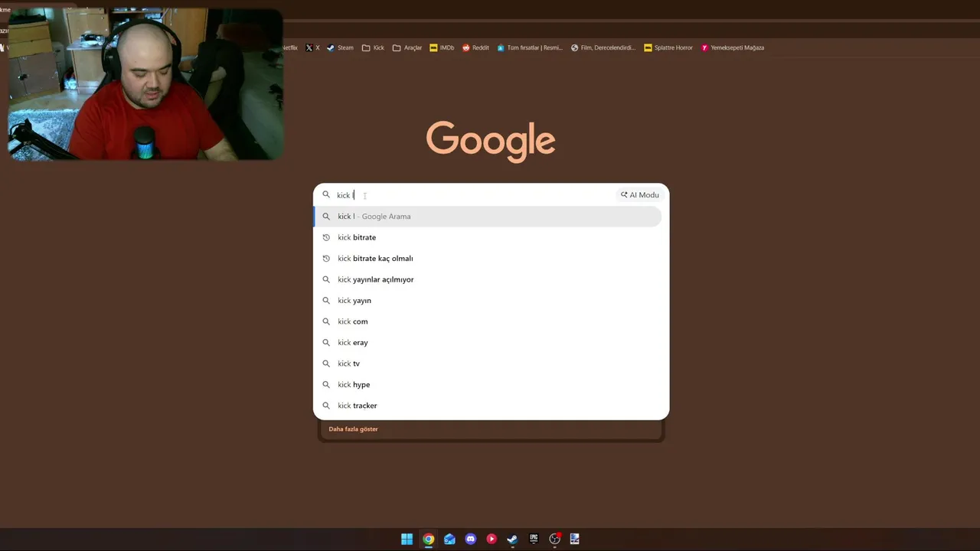The width and height of the screenshot is (980, 551).
Task: Select 'kick yayınlar açılmıyor' suggestion
Action: click(488, 279)
